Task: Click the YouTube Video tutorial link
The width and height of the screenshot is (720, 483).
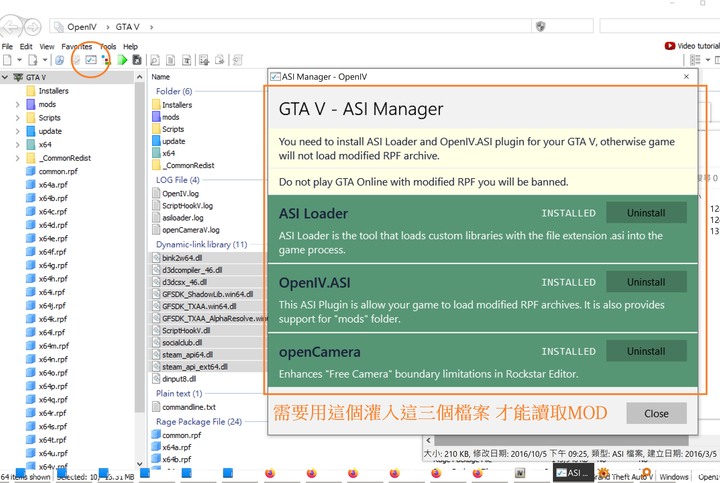Action: [x=692, y=46]
